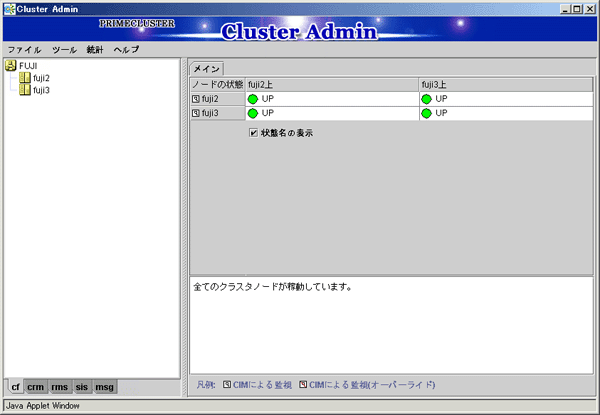Switch to the cf tab

tap(15, 387)
